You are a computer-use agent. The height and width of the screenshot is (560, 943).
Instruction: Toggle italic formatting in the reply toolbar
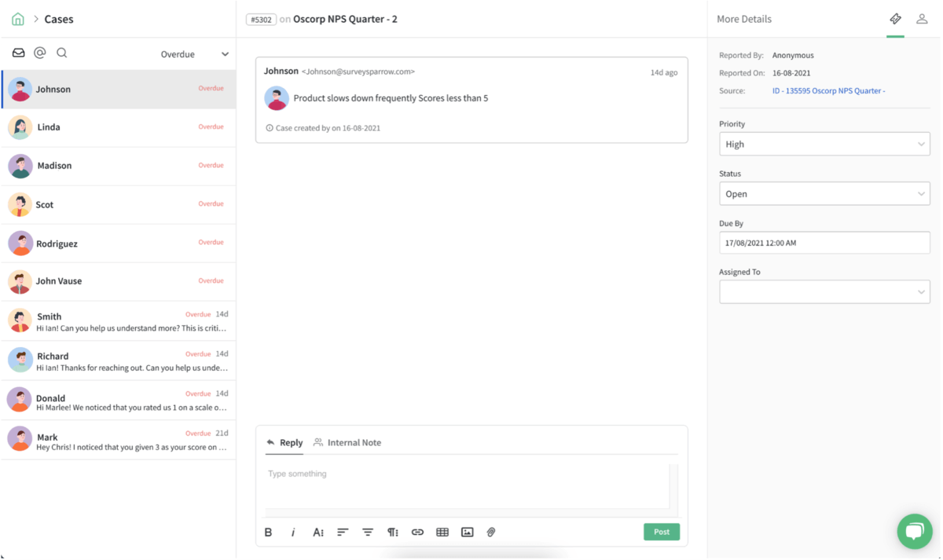(293, 532)
